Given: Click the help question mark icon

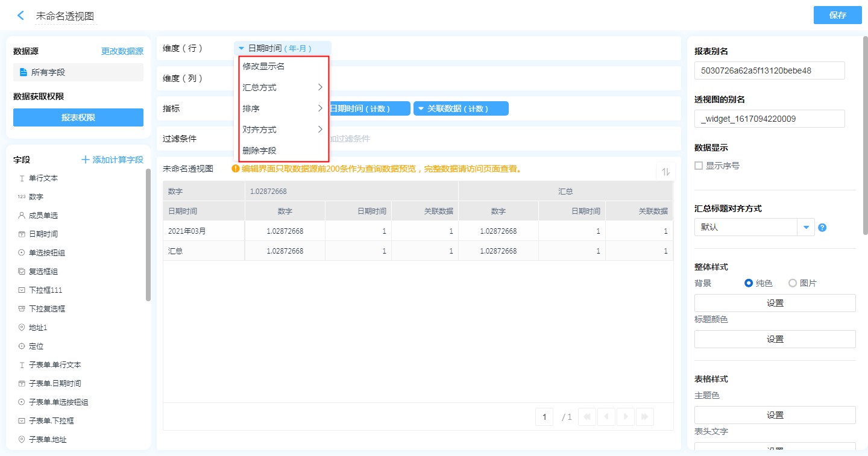Looking at the screenshot, I should [822, 228].
